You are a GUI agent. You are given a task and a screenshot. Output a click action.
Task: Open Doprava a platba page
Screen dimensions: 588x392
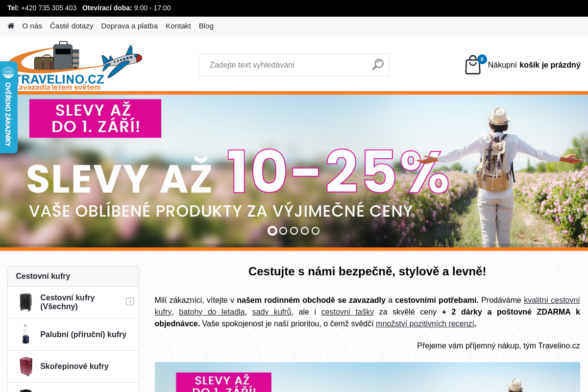(x=129, y=25)
